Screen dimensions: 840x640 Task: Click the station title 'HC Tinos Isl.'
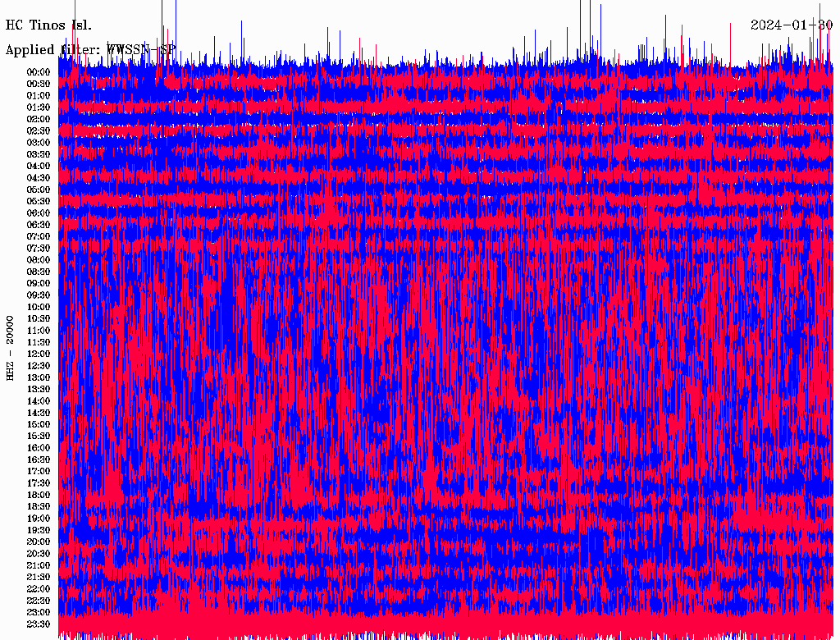click(x=48, y=25)
